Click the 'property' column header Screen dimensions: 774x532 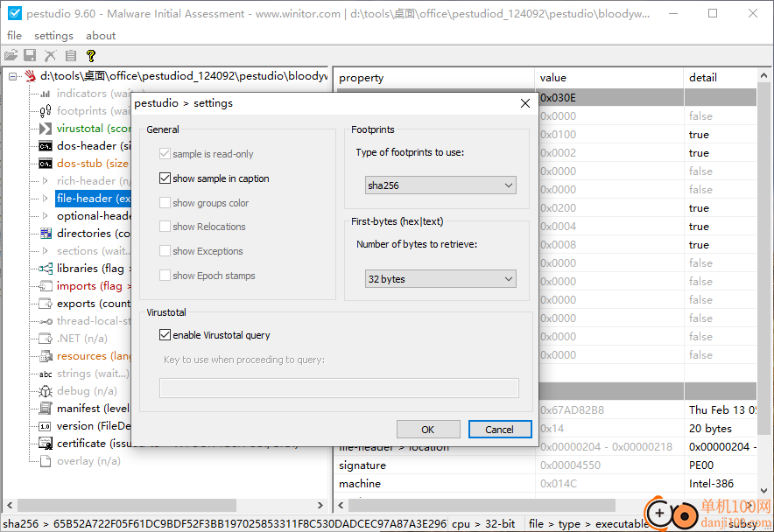pyautogui.click(x=434, y=78)
